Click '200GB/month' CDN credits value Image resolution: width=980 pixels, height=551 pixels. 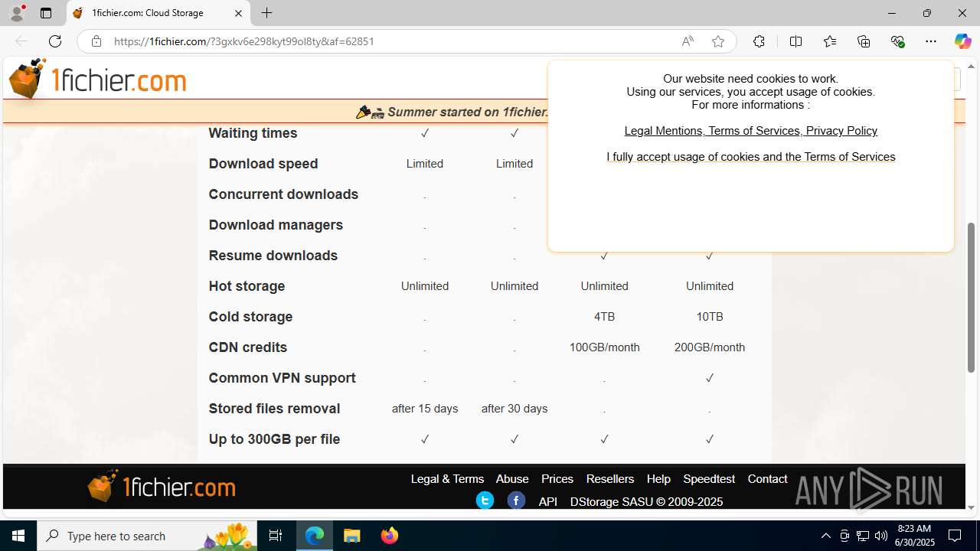(710, 347)
